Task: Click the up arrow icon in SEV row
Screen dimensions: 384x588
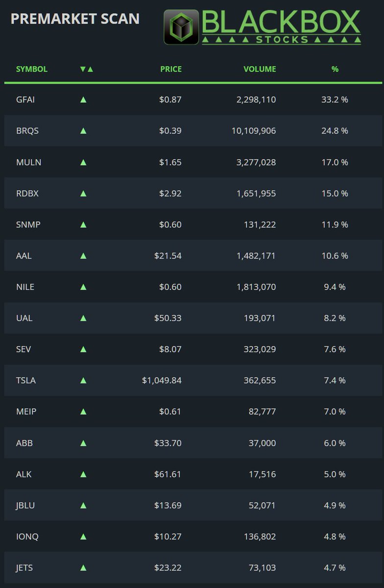Action: click(83, 349)
